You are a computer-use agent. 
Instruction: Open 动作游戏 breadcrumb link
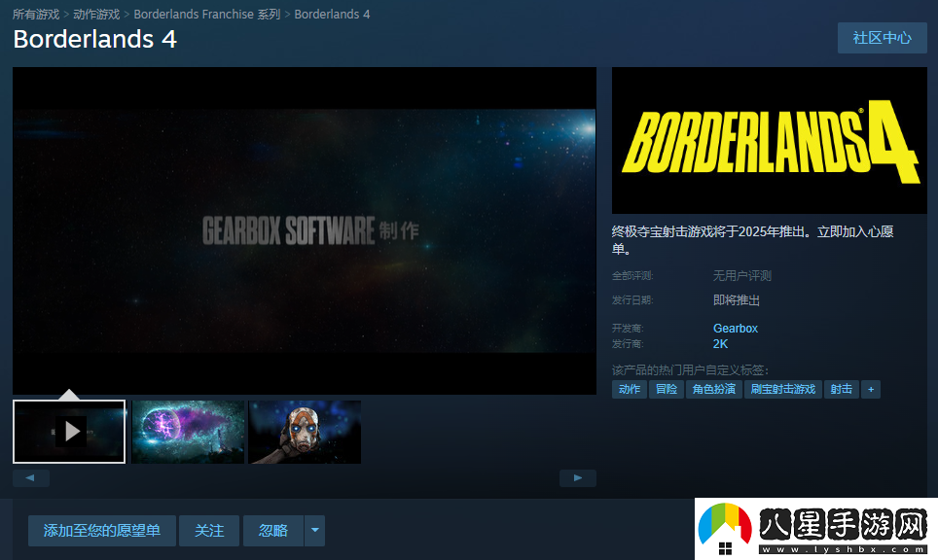pos(96,15)
